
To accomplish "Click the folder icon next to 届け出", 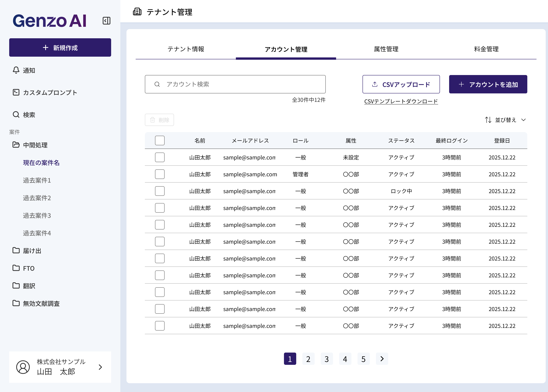I will [x=16, y=250].
